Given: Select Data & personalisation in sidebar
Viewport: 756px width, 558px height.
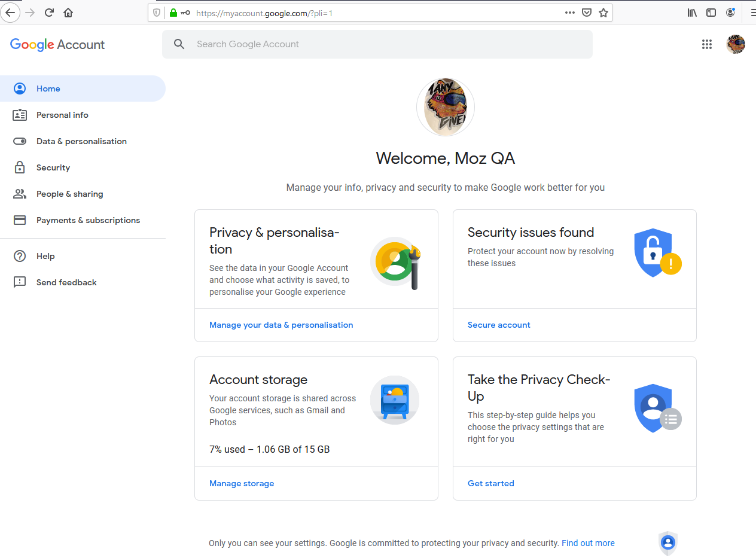Looking at the screenshot, I should coord(81,141).
